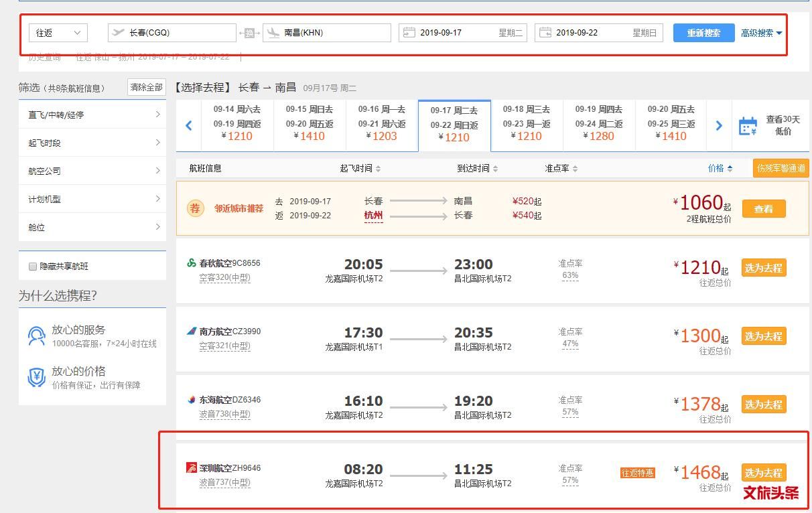Select 春秋航空 9C8656 as outbound flight

[x=764, y=268]
